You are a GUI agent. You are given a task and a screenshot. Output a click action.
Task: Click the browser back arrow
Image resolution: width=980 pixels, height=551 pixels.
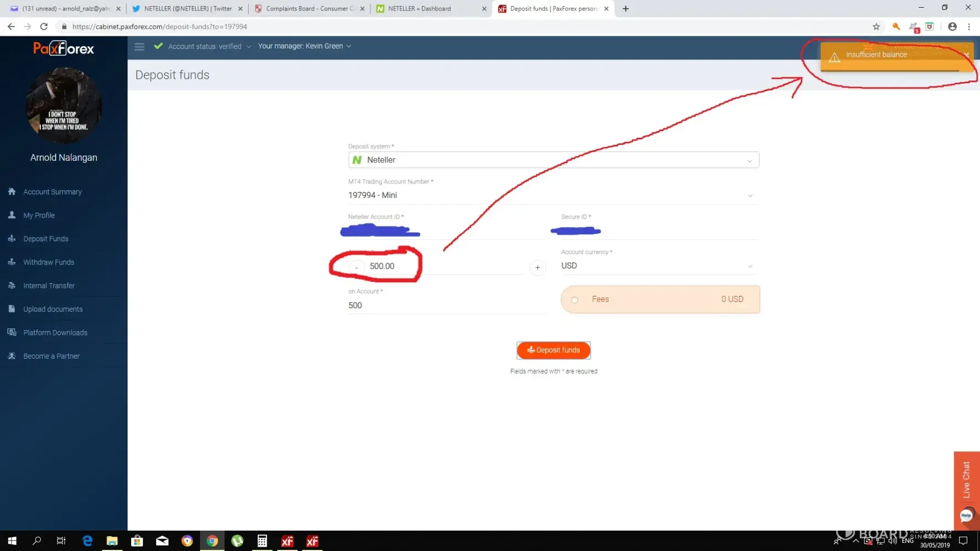pos(12,26)
